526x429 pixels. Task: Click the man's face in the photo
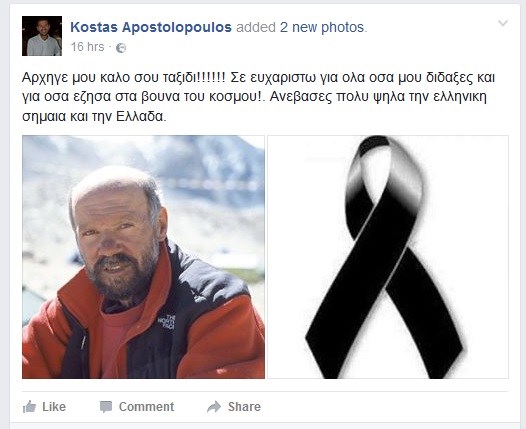point(117,238)
